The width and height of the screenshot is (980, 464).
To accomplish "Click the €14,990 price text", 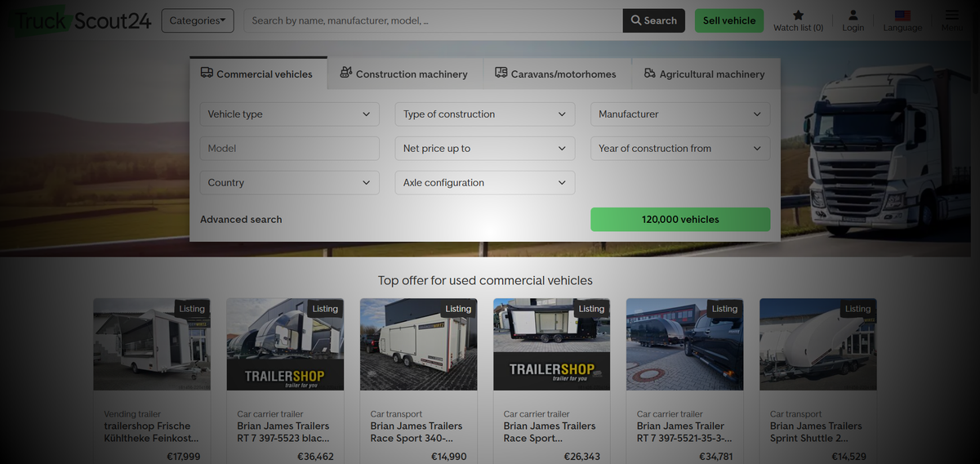I will pos(448,457).
